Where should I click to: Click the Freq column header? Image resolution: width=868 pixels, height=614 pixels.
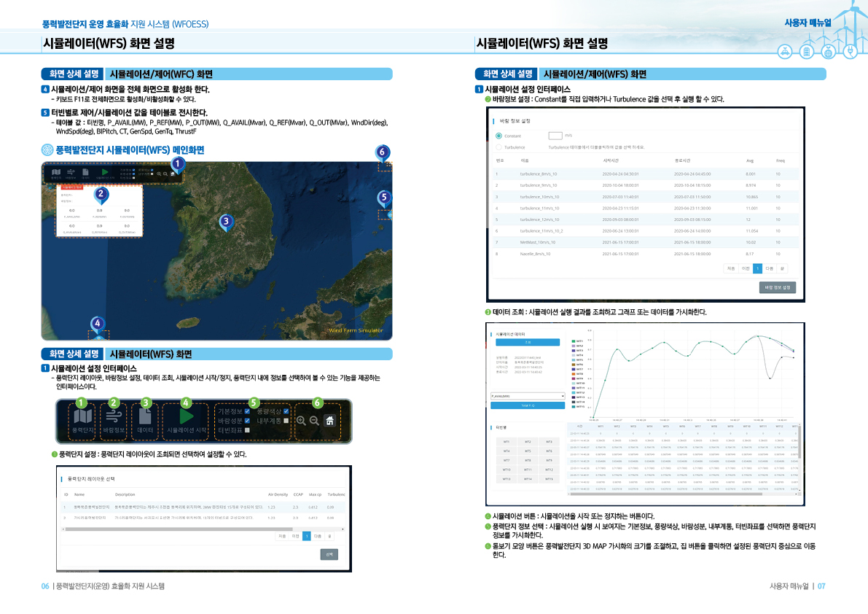coord(780,160)
